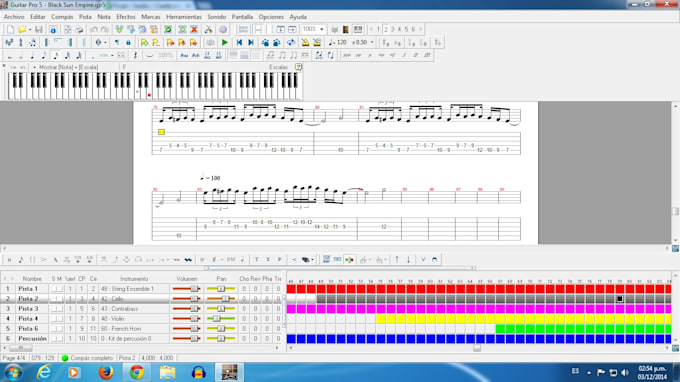Image resolution: width=680 pixels, height=382 pixels.
Task: Click the Undo arrow icon
Action: click(94, 29)
